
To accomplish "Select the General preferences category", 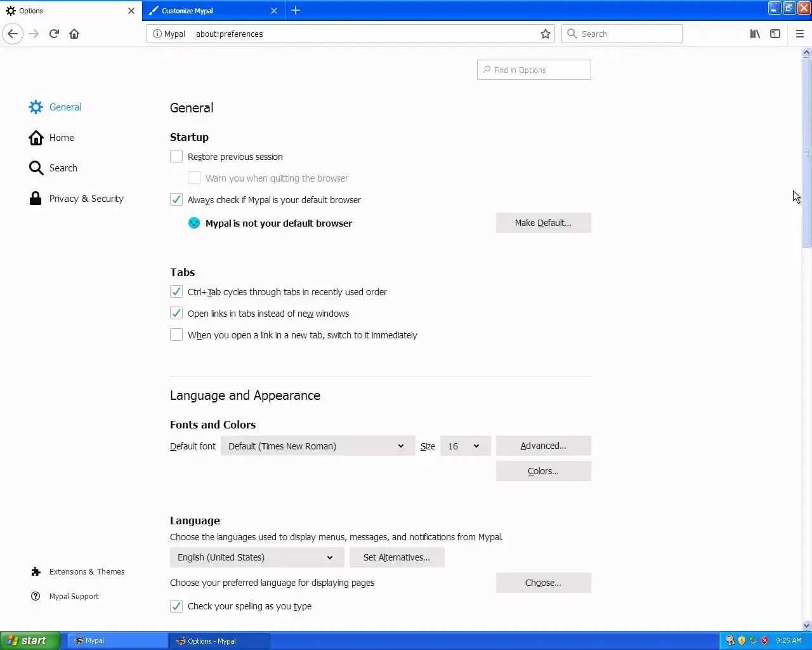I will (x=65, y=107).
